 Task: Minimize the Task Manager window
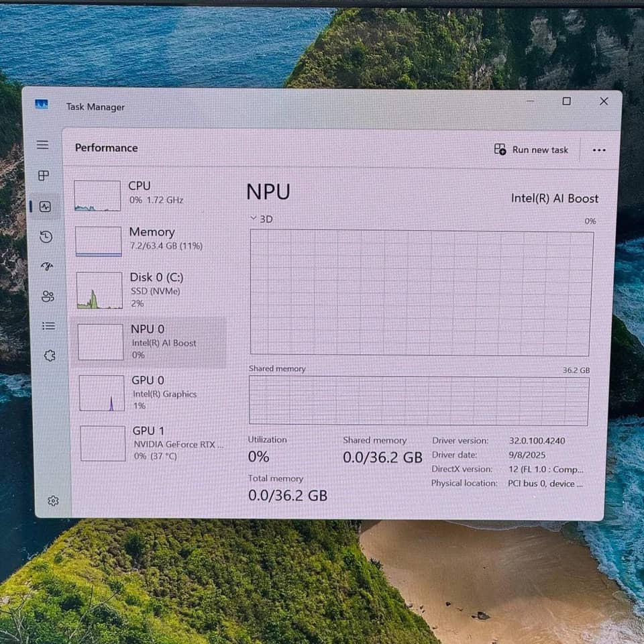[x=530, y=101]
